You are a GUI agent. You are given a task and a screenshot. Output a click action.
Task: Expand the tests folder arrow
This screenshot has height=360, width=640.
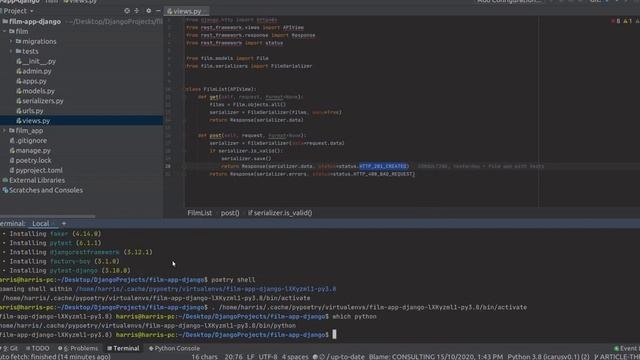point(11,51)
